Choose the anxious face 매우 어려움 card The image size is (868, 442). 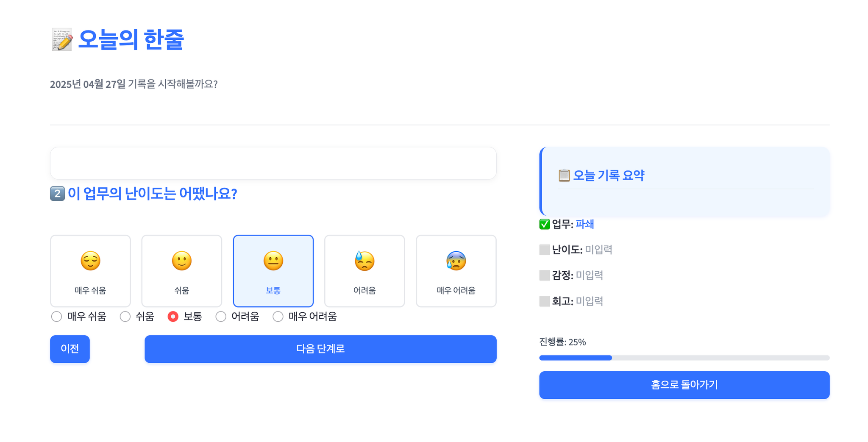click(x=456, y=271)
